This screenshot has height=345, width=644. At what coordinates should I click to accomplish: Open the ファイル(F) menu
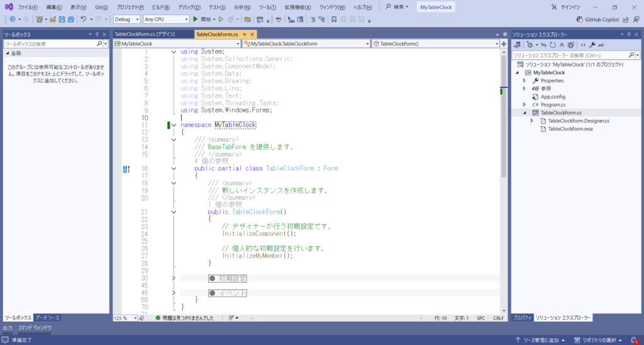[x=28, y=8]
